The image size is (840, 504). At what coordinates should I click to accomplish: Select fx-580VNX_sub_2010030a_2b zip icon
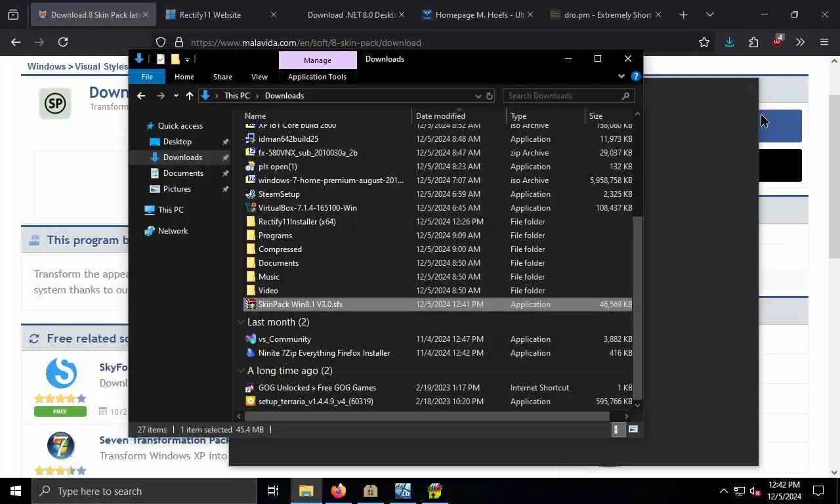pos(250,153)
